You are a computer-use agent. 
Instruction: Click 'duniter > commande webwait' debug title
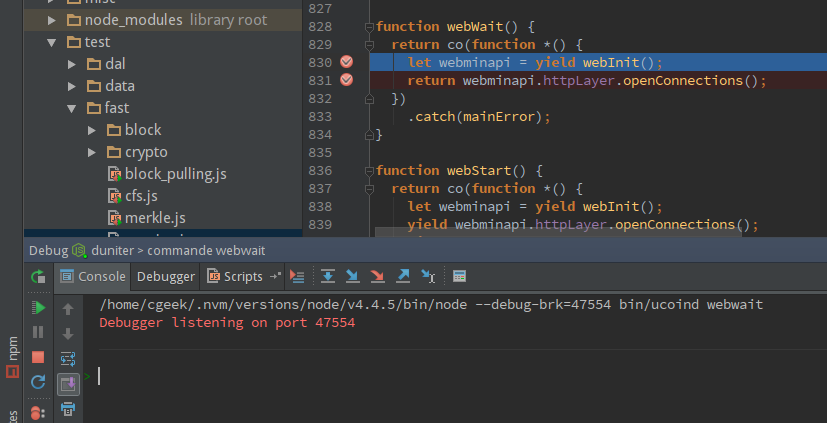coord(178,251)
